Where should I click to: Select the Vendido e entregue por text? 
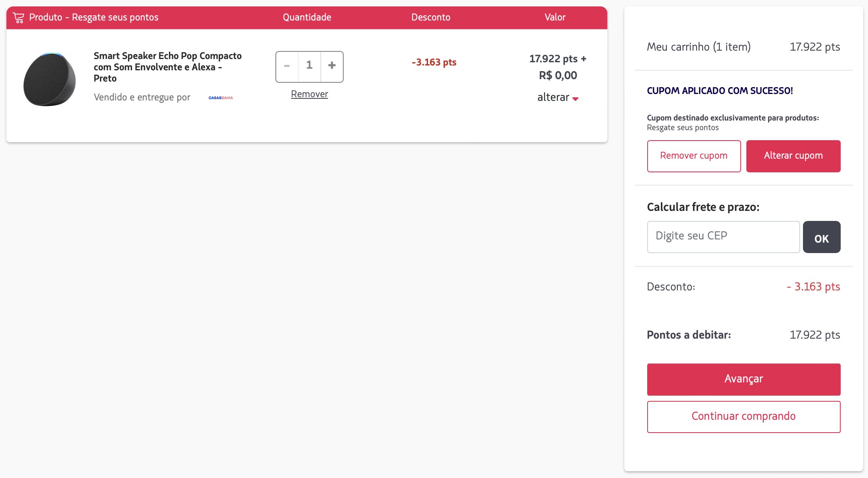point(142,97)
